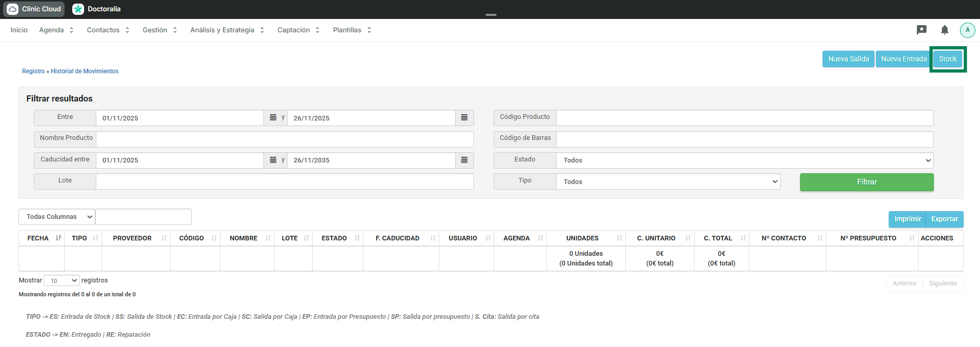Expand the Estado dropdown
Viewport: 980px width, 347px height.
744,160
